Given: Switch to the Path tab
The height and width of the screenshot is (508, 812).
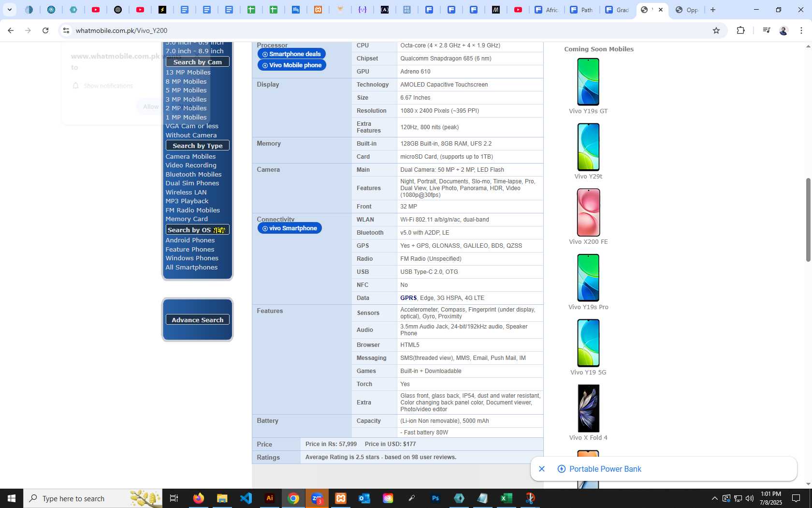Looking at the screenshot, I should (x=581, y=10).
